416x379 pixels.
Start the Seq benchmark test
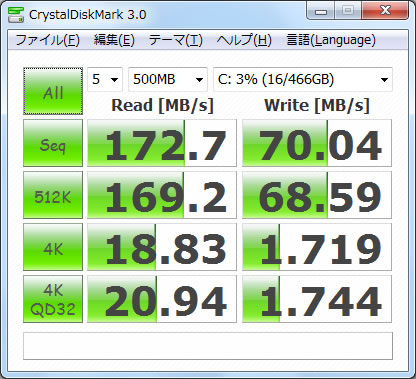coord(53,143)
